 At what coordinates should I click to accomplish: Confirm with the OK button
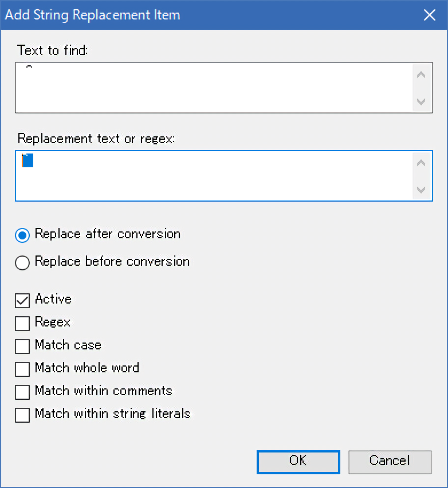298,461
